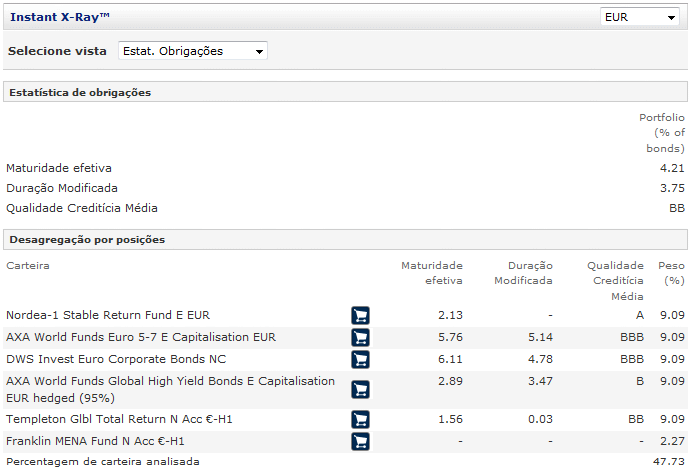
Task: Click the Selecione vista label
Action: (x=57, y=51)
